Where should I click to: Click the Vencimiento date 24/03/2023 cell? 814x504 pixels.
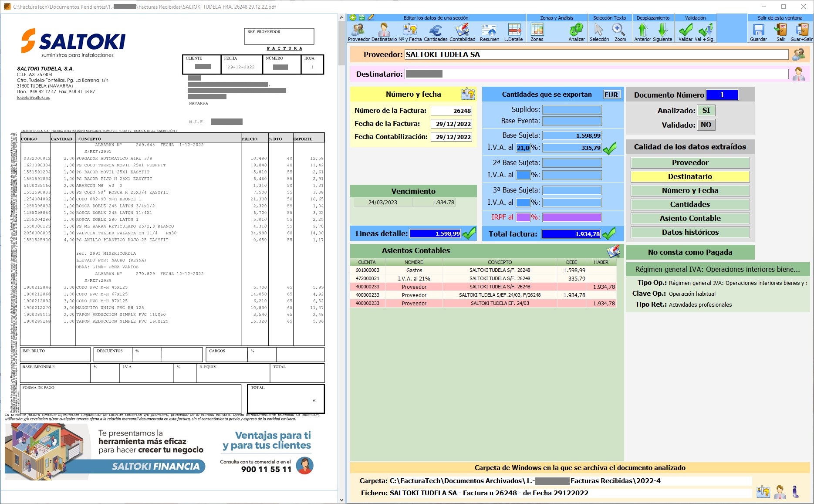(383, 203)
